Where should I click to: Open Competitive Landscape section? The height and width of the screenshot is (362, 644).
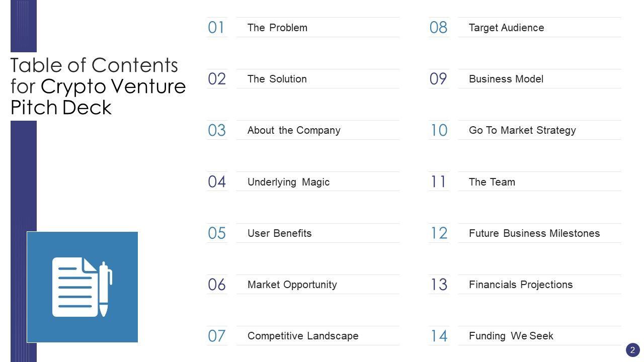pos(303,336)
